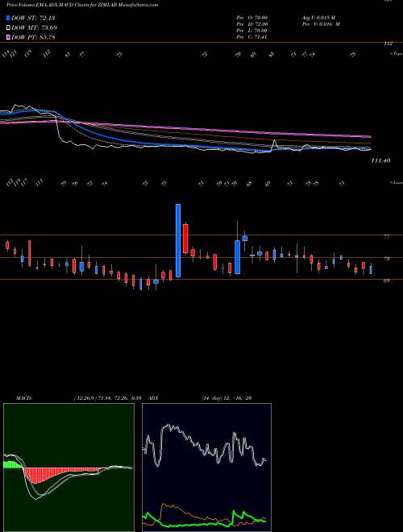This screenshot has width=403, height=532.
Task: Click the blue DOW ST legend swatch
Action: click(x=8, y=18)
